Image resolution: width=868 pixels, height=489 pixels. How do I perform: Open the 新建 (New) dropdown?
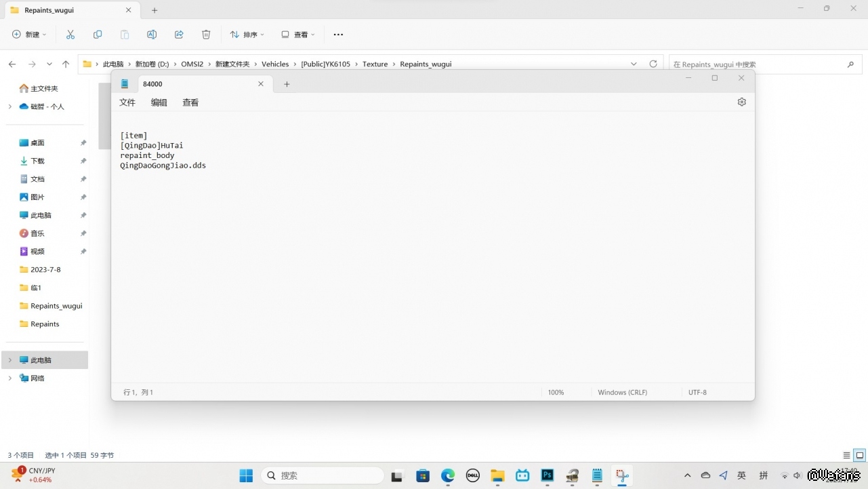(29, 35)
